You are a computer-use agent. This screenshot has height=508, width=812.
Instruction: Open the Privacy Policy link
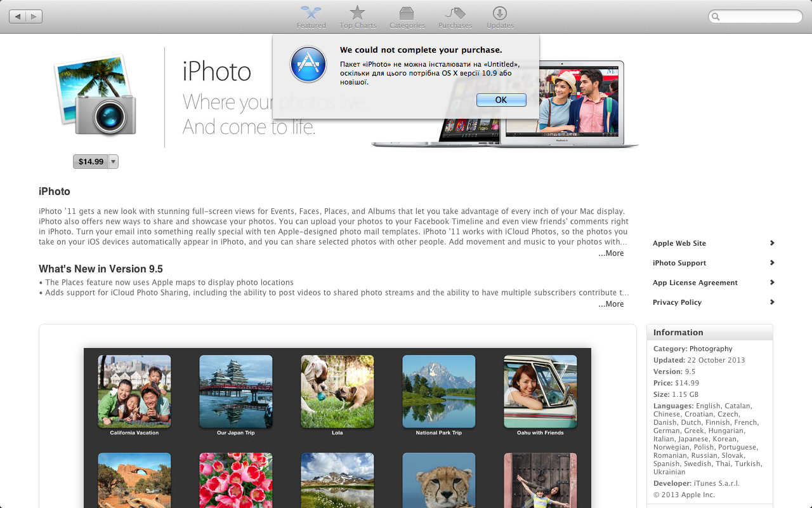tap(677, 302)
